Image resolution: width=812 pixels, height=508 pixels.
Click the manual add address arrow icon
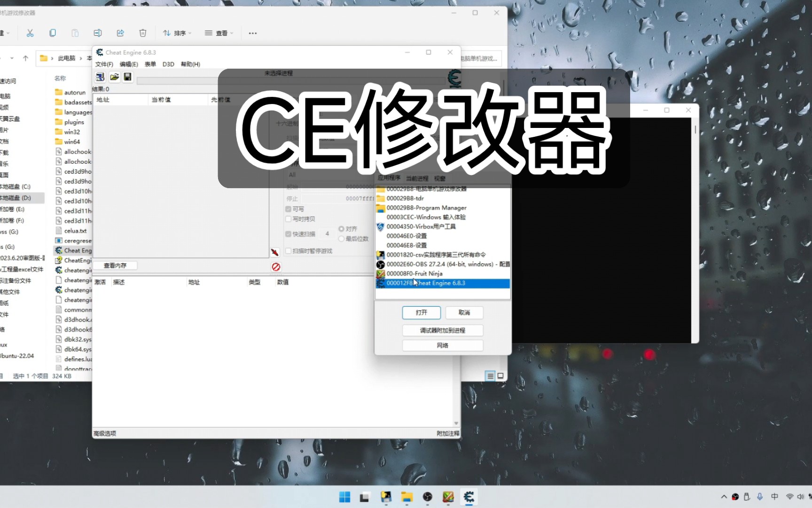pos(275,252)
